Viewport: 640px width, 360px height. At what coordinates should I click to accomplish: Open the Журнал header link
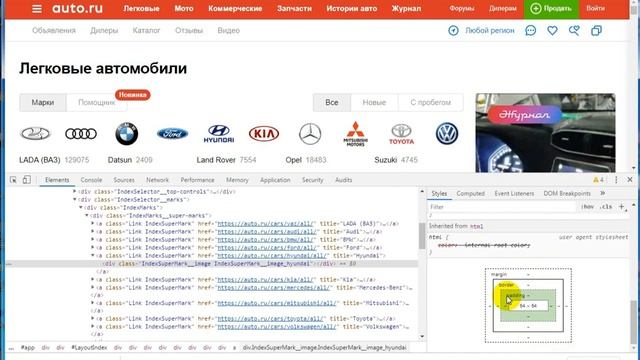point(406,9)
